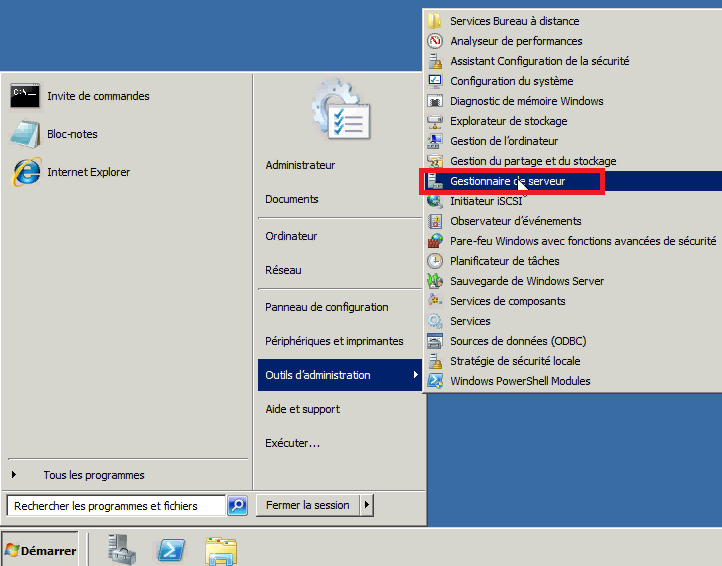Viewport: 722px width, 566px height.
Task: Open Panneau de configuration
Action: (327, 307)
